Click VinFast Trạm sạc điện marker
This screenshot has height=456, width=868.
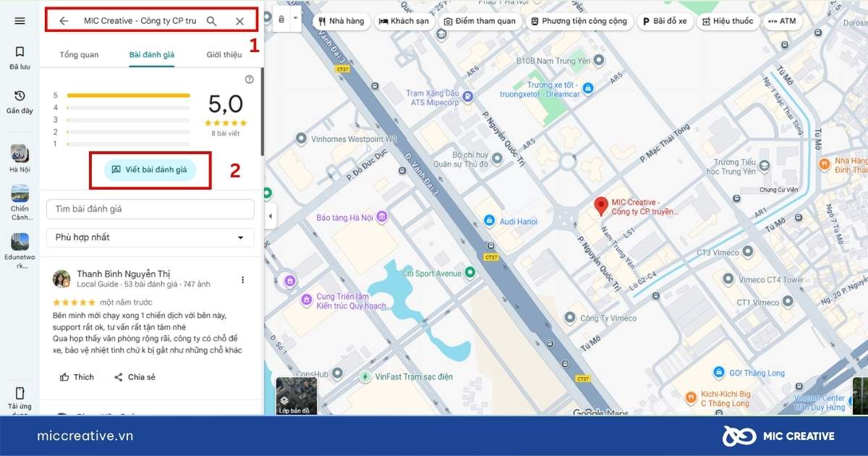coord(366,376)
